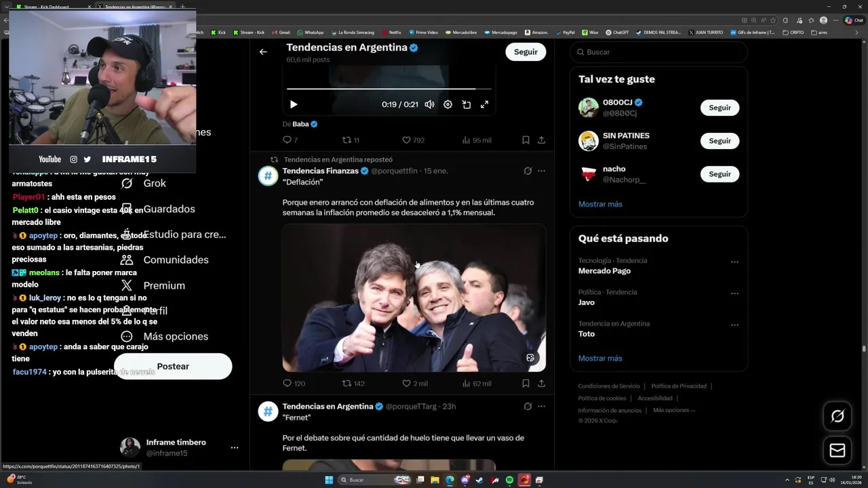Repost the video post with 11 reposts

tap(351, 140)
